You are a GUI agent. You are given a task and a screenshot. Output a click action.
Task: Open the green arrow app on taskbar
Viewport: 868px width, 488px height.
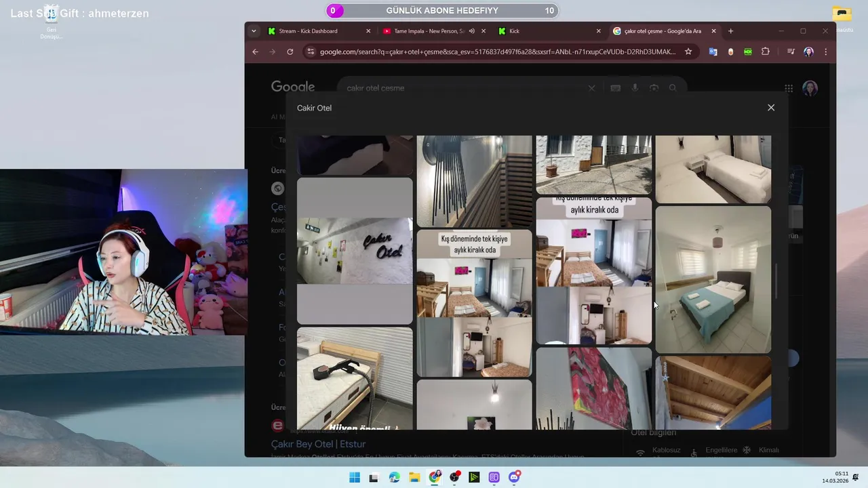(x=474, y=477)
